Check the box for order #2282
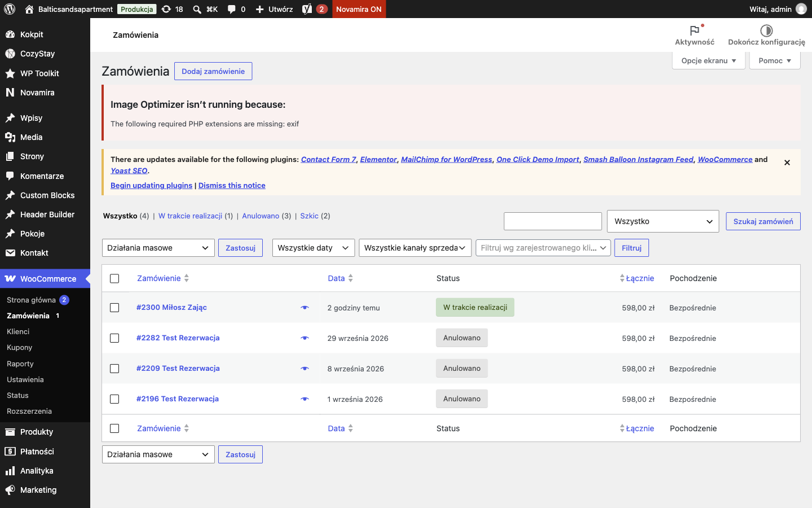The width and height of the screenshot is (812, 508). pos(114,338)
